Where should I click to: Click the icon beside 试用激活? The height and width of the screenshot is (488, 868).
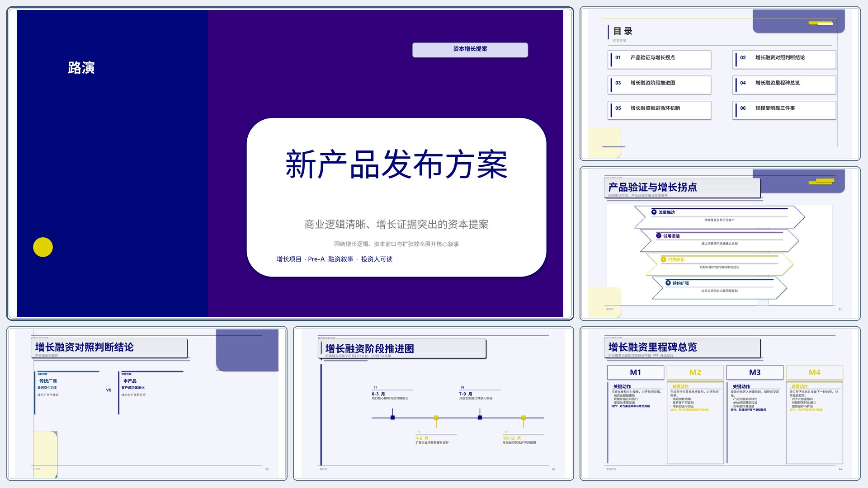(x=659, y=235)
